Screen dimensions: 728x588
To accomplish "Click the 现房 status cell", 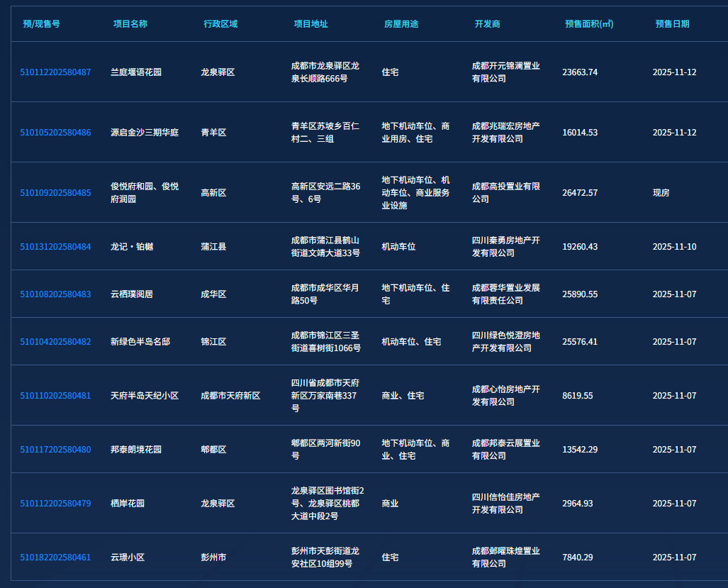I will point(661,193).
